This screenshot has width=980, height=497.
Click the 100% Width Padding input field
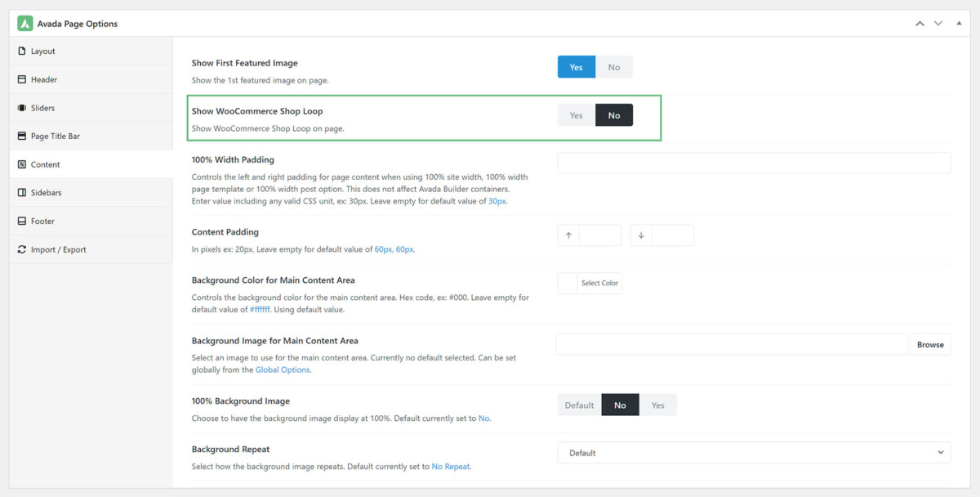click(753, 163)
